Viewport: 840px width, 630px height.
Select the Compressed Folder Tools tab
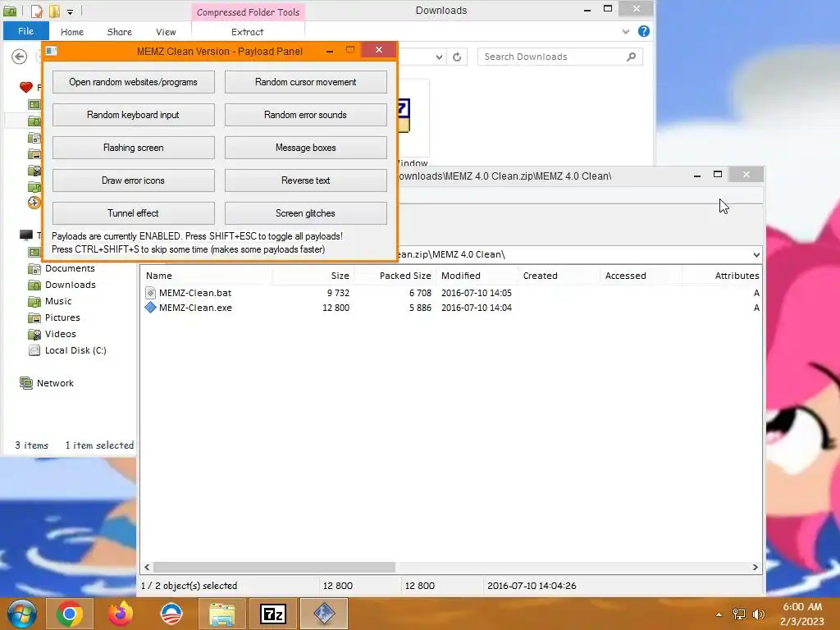pos(248,11)
